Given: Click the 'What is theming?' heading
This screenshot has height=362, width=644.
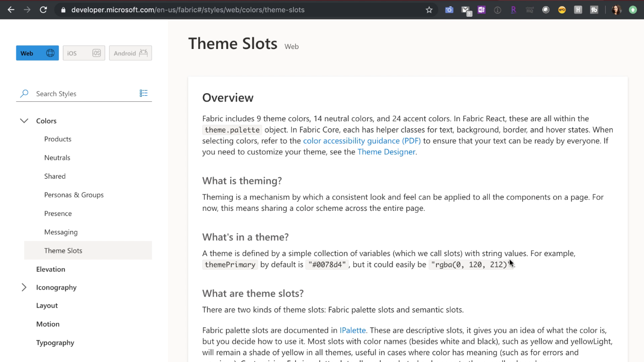Looking at the screenshot, I should [242, 181].
